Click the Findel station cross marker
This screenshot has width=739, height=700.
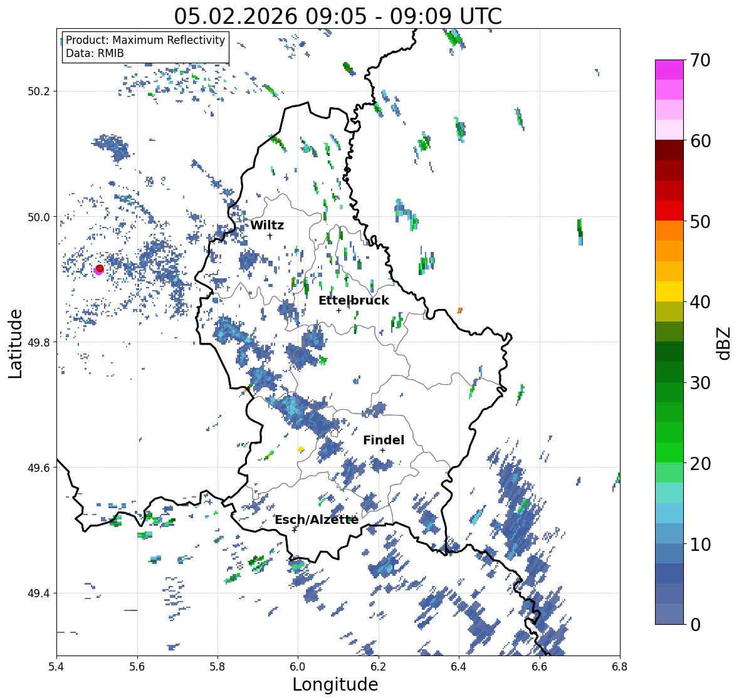point(383,451)
